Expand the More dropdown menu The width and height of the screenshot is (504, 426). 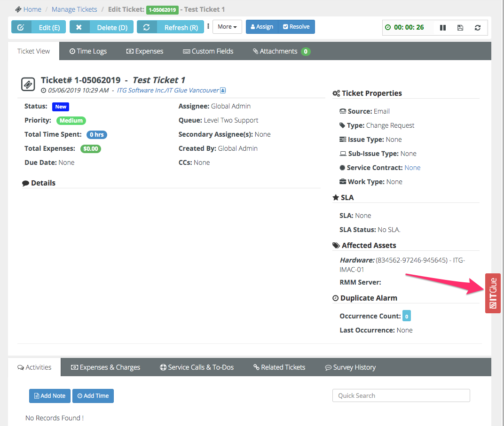[x=228, y=27]
